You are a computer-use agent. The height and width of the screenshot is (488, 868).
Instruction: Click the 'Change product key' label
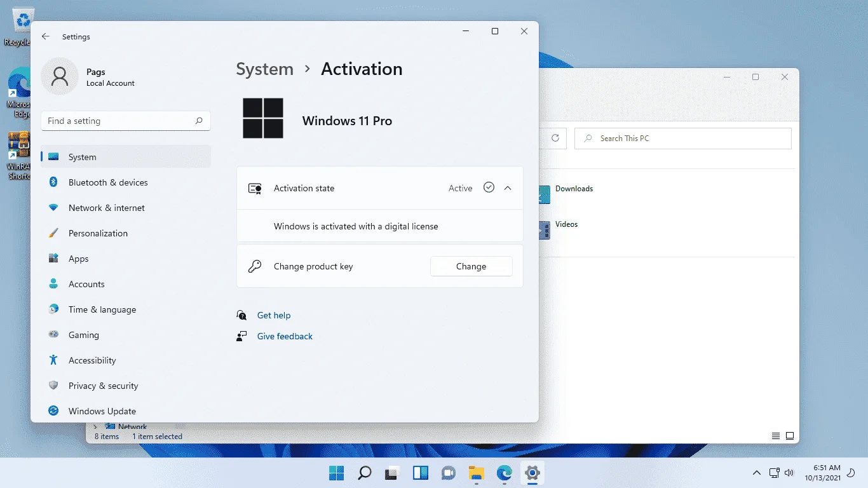[313, 267]
